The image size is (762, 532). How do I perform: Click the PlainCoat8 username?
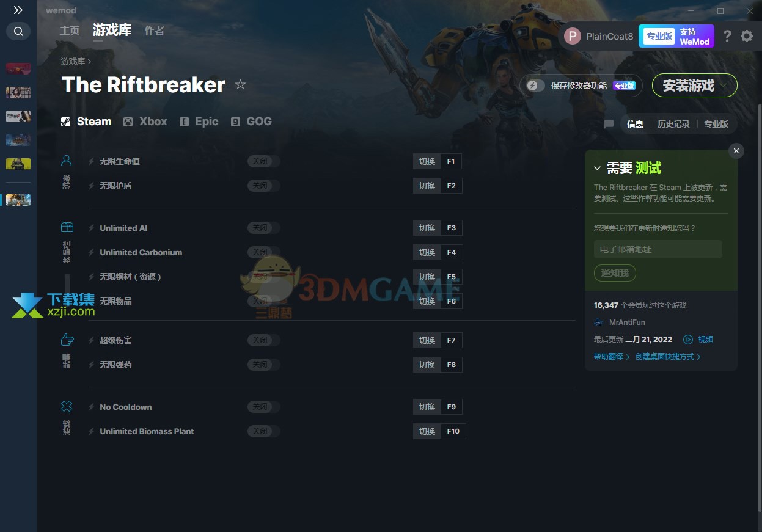tap(610, 36)
